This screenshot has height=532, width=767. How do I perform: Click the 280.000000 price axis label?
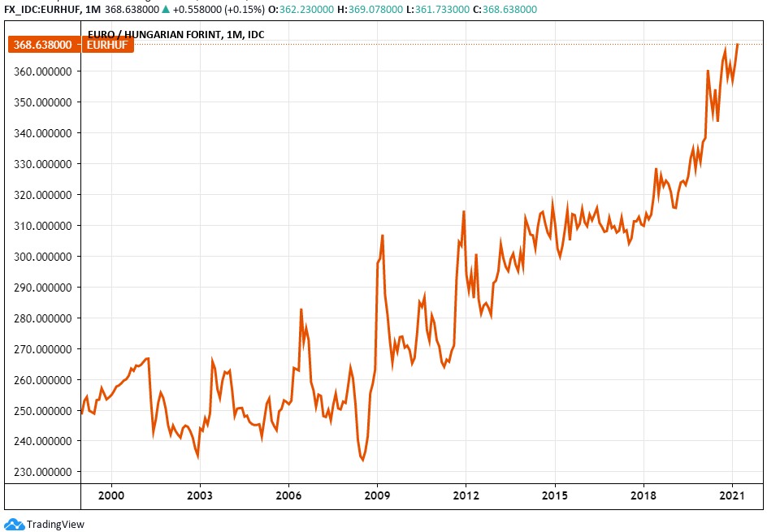point(43,318)
